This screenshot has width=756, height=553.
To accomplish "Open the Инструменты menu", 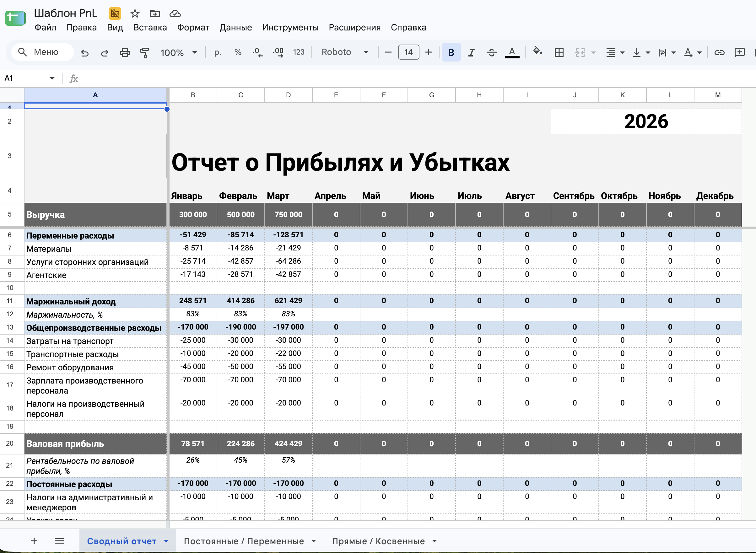I will (x=290, y=27).
